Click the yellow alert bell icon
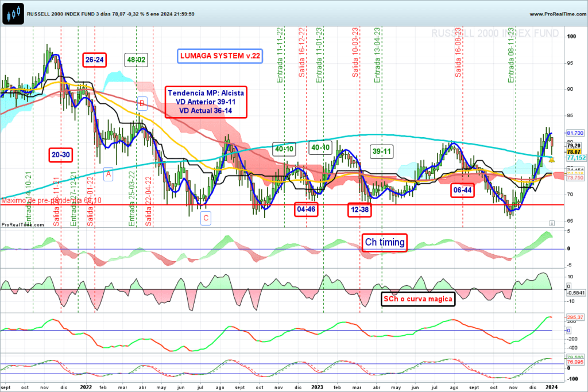The width and height of the screenshot is (588, 392). [552, 160]
